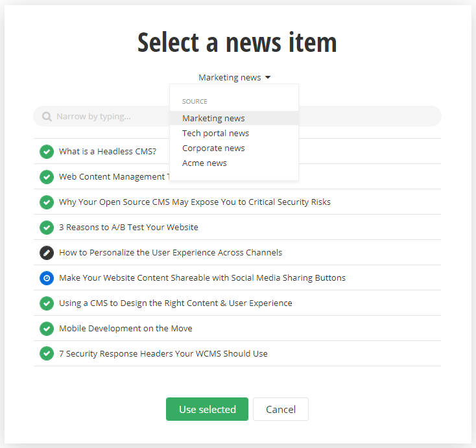Pick Acme news in the source menu
Screen dimensions: 476x448
204,163
